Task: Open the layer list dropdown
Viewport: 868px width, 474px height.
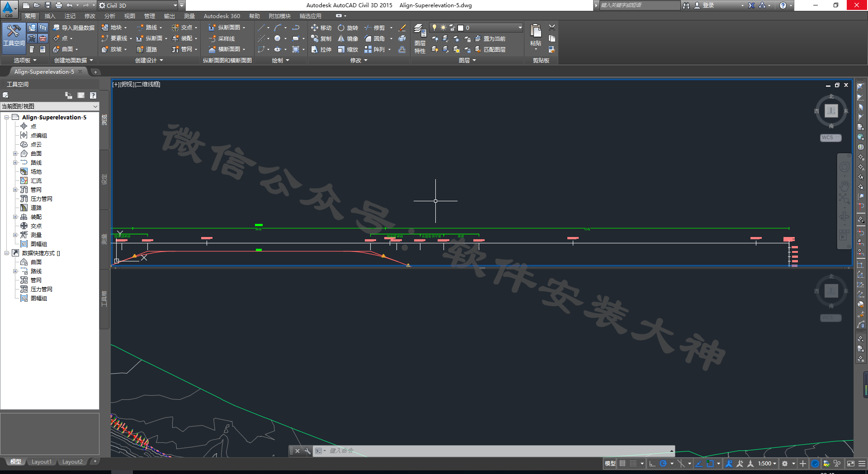Action: click(x=520, y=28)
